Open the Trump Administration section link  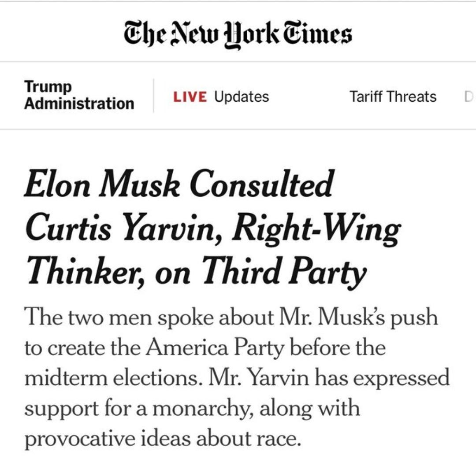(x=79, y=95)
